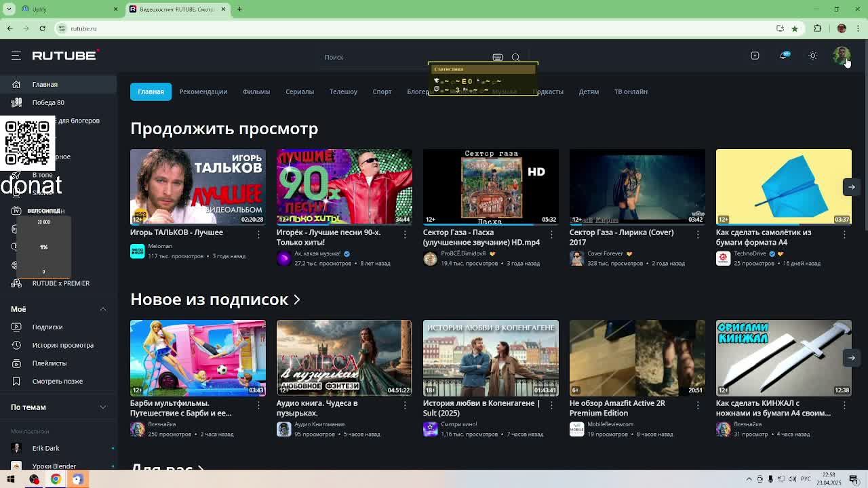Open Главная in the sidebar
Screen dimensions: 868x488
click(58, 84)
